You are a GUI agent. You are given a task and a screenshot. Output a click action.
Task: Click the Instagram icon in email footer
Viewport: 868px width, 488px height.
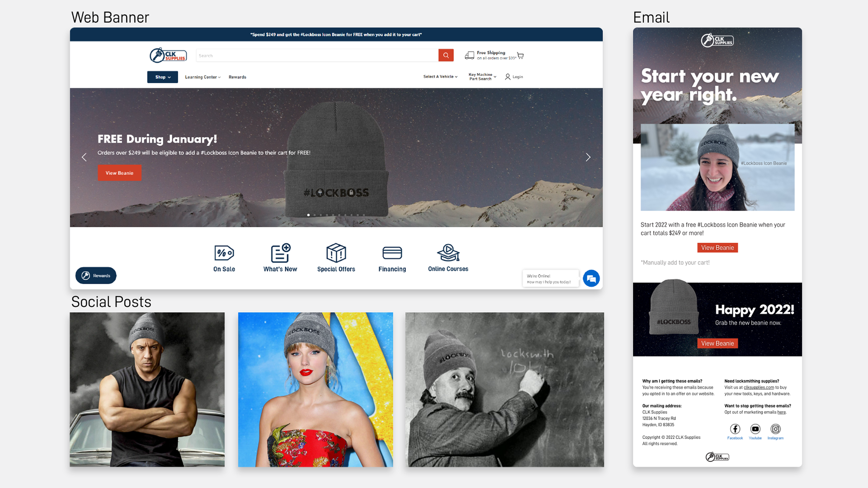pyautogui.click(x=776, y=429)
